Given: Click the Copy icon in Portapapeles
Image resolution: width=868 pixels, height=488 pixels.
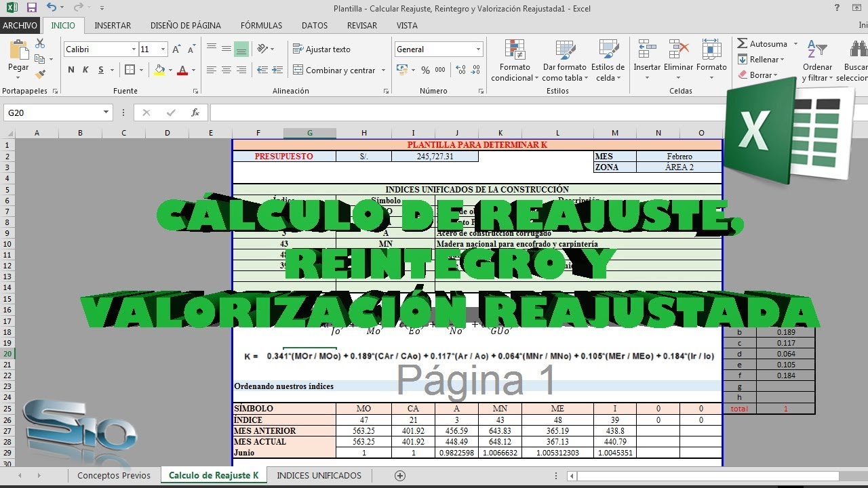Looking at the screenshot, I should [x=39, y=59].
